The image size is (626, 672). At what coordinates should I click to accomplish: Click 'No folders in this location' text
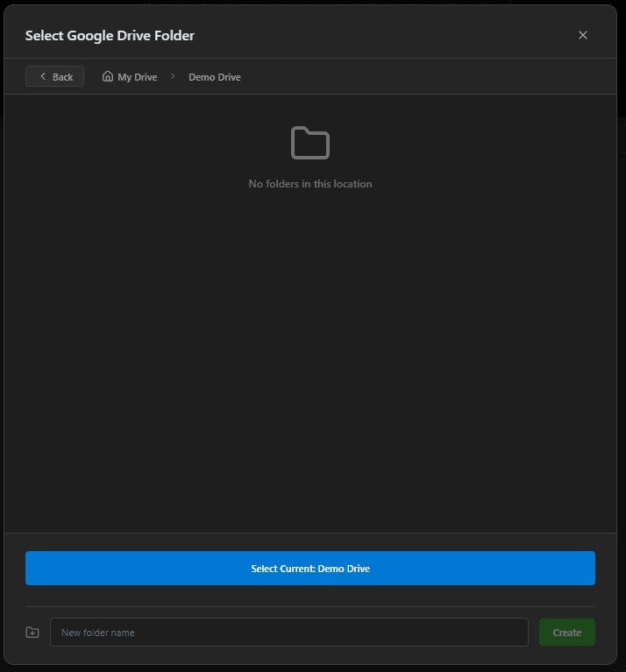[x=310, y=184]
